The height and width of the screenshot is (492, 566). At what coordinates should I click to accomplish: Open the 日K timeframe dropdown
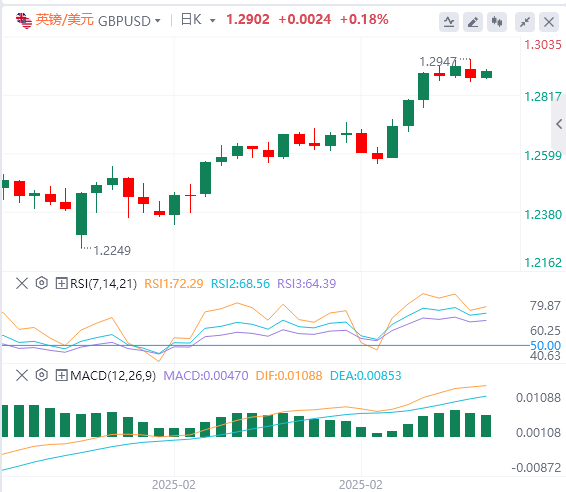pyautogui.click(x=198, y=19)
